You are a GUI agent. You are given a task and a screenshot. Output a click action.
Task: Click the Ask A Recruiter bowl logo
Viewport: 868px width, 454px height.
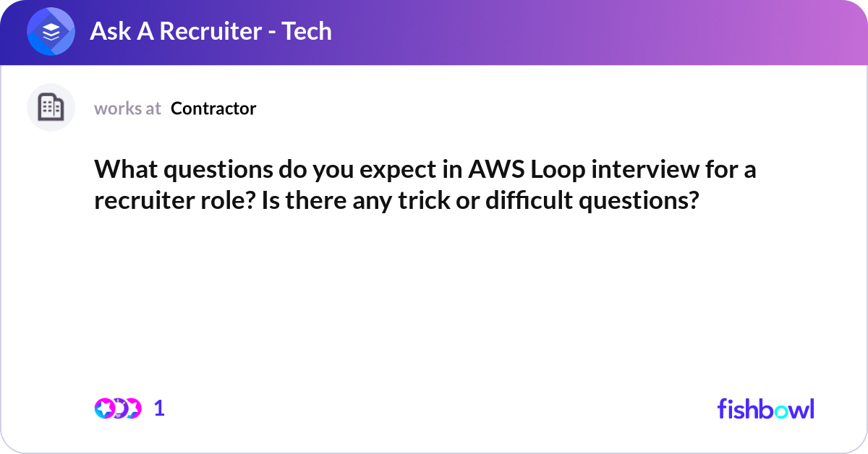[51, 32]
